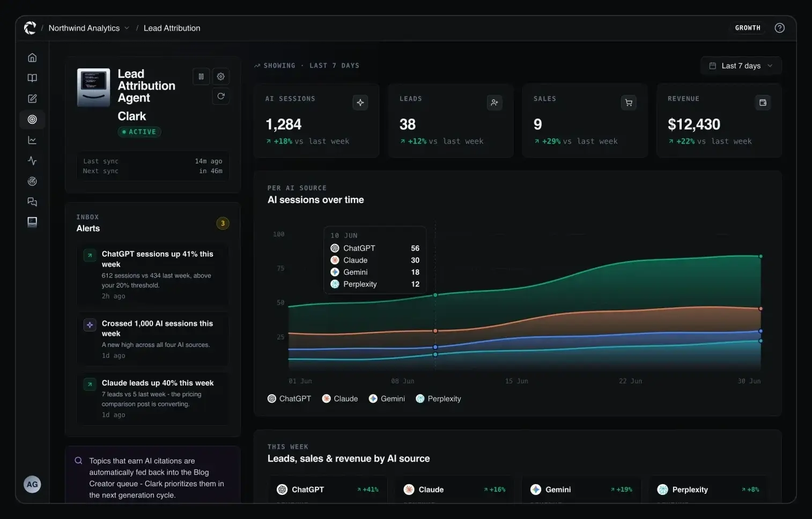Click the arrow icon on Claude leads alert
Viewport: 812px width, 519px height.
click(x=90, y=384)
